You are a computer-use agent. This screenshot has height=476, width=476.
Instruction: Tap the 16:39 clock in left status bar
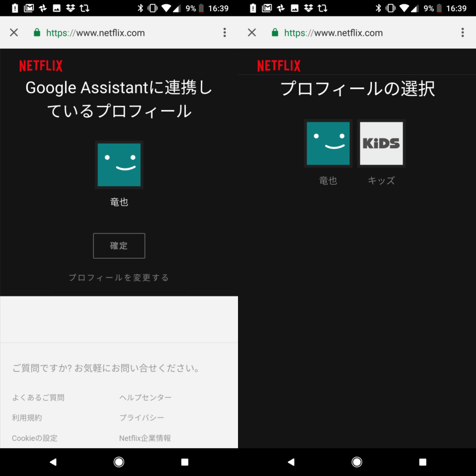click(x=218, y=8)
